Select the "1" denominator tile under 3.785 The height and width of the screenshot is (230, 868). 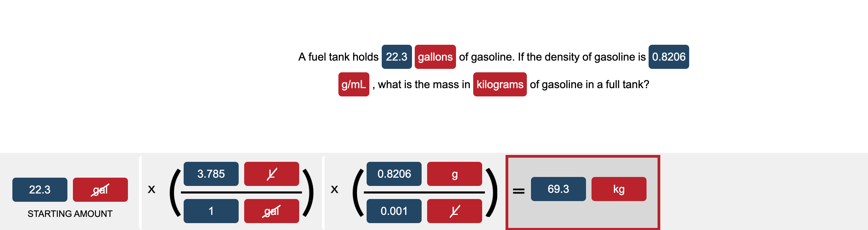coord(211,211)
